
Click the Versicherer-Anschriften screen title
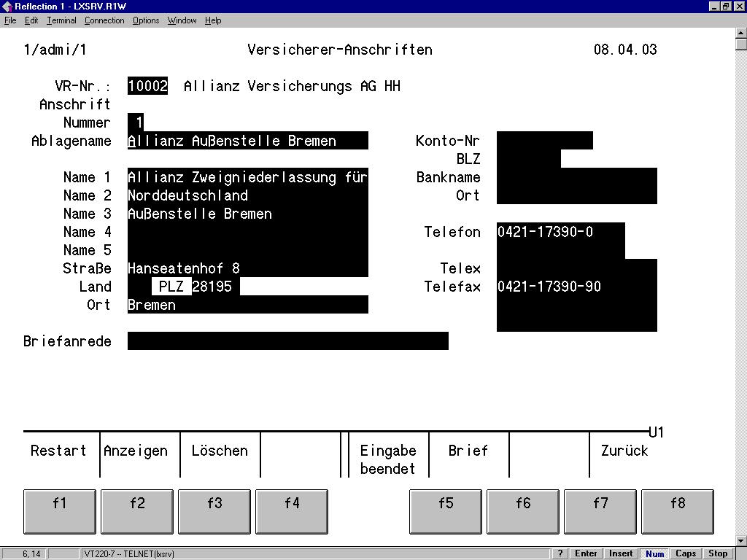click(340, 50)
